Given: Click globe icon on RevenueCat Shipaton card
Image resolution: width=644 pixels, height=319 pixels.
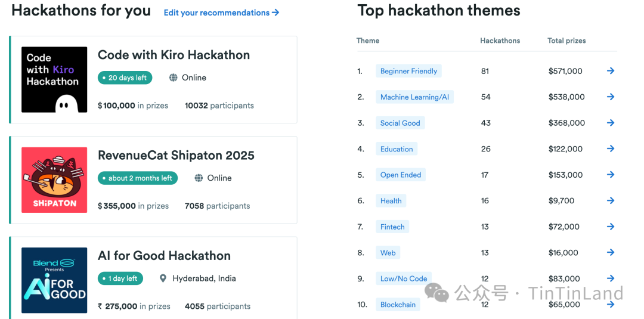Looking at the screenshot, I should pyautogui.click(x=199, y=178).
